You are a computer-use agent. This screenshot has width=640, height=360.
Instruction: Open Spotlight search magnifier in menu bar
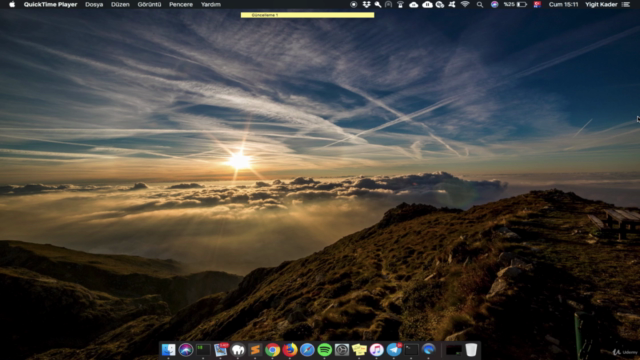480,4
